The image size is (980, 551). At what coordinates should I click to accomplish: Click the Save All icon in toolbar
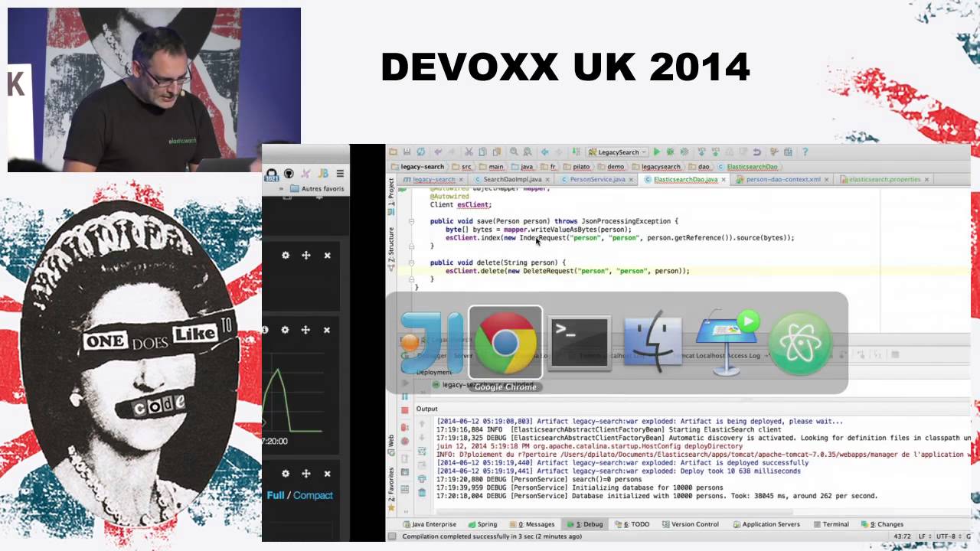[407, 152]
